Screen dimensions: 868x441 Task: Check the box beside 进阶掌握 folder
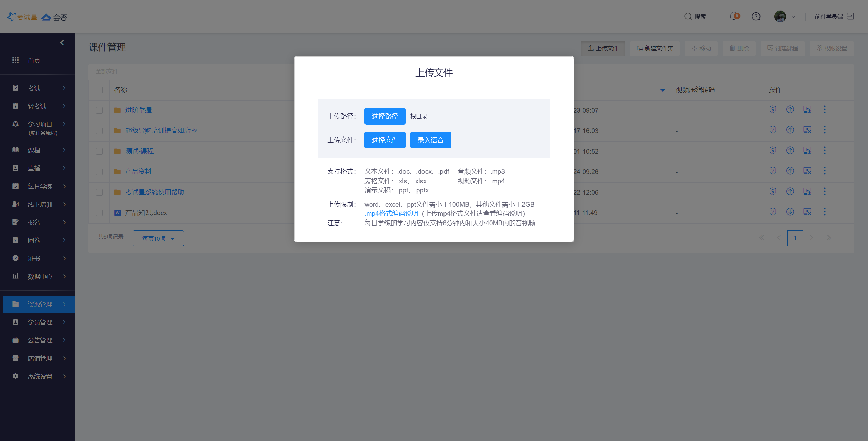pyautogui.click(x=99, y=110)
